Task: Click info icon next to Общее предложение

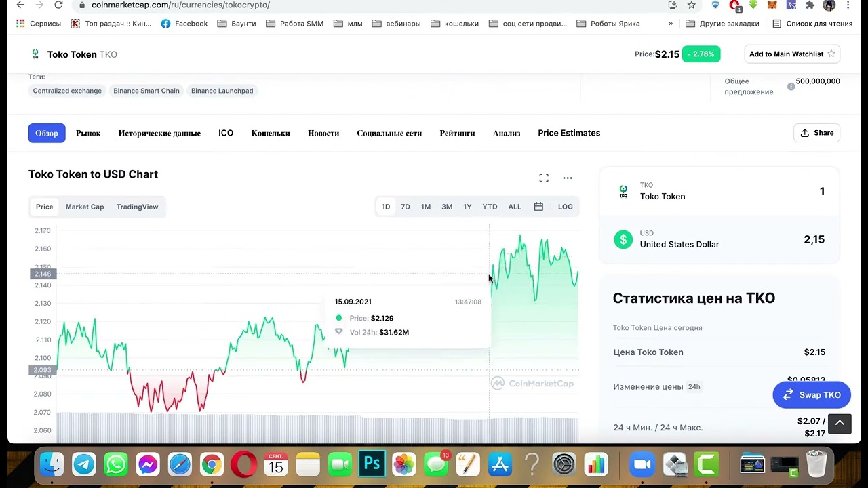Action: point(791,87)
